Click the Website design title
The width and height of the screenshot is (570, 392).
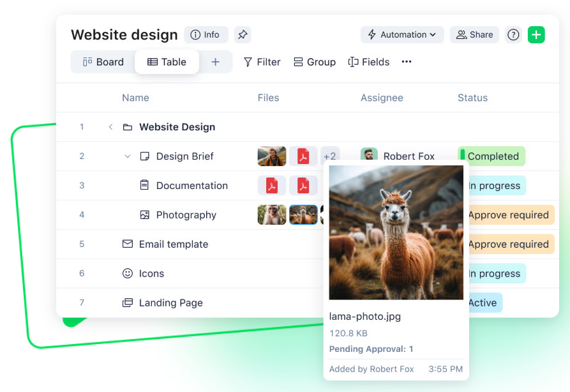click(124, 35)
